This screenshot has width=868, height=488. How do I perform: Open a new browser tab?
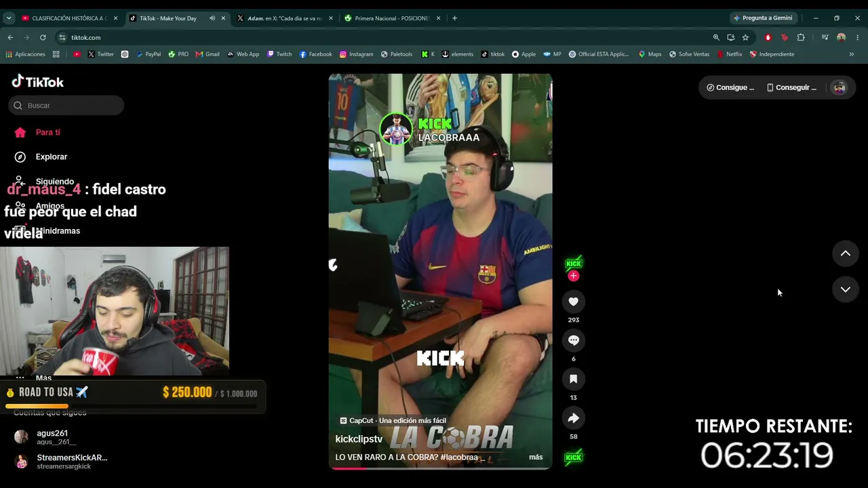click(x=454, y=18)
